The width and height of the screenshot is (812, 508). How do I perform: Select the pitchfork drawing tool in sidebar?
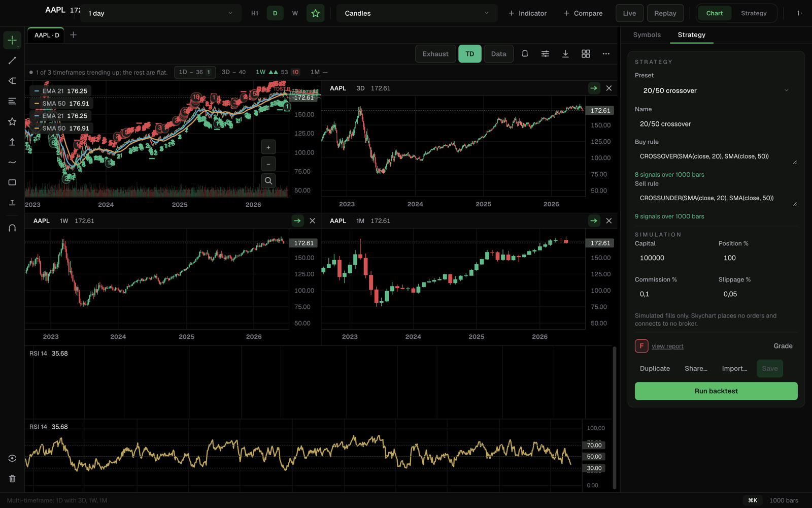[x=12, y=81]
